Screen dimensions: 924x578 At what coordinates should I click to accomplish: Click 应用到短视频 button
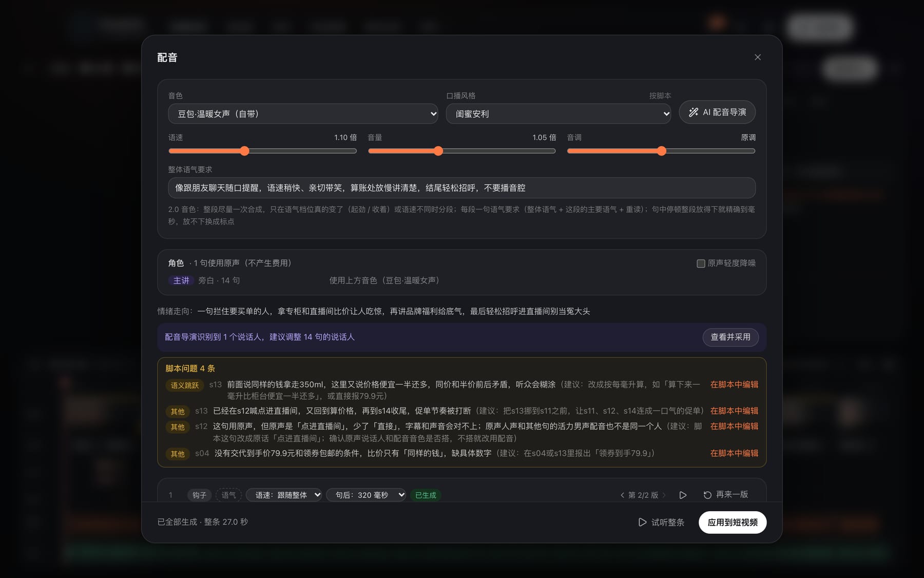(733, 523)
